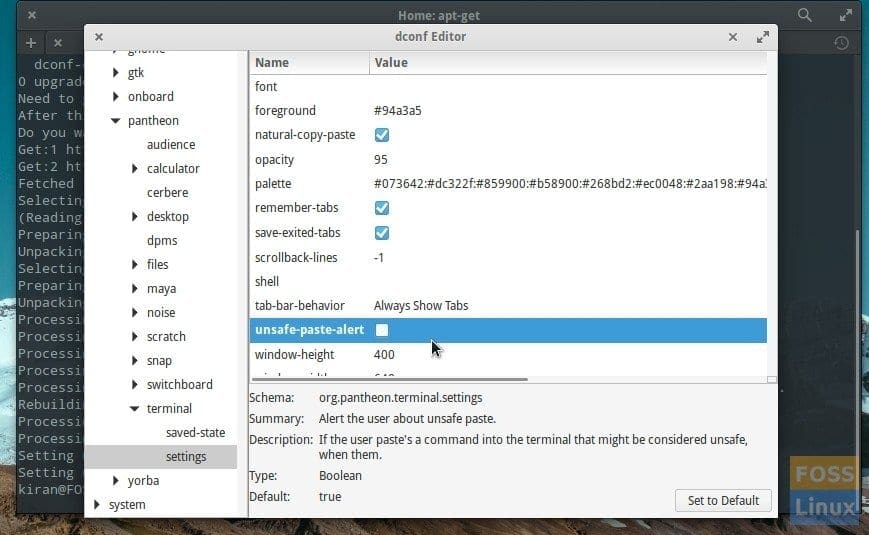Edit scrollback-lines value -1
The image size is (869, 535).
[x=379, y=258]
